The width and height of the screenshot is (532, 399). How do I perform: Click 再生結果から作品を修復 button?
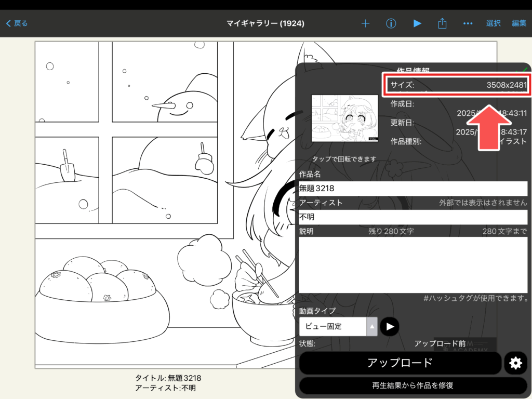[x=413, y=385]
